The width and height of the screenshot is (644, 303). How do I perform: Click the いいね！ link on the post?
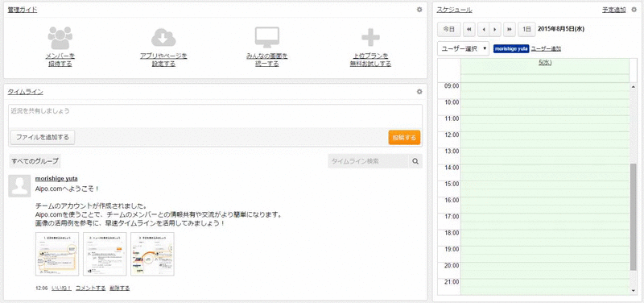point(62,288)
